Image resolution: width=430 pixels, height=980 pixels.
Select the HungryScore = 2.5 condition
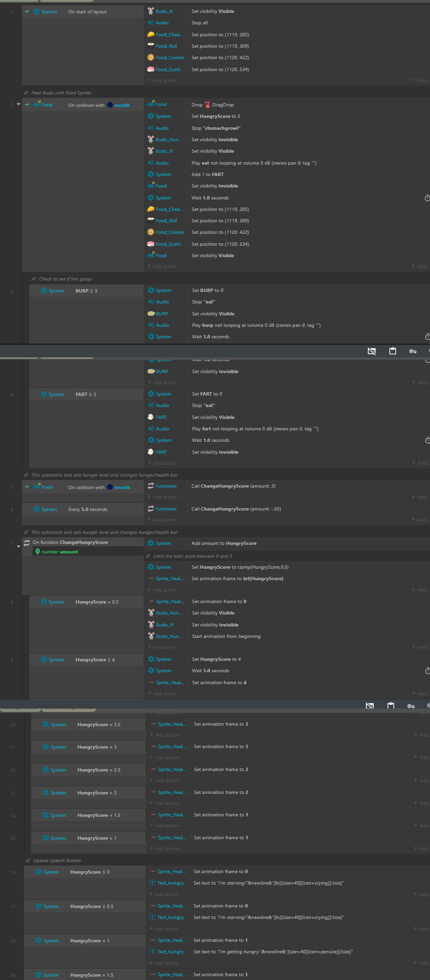pyautogui.click(x=88, y=770)
